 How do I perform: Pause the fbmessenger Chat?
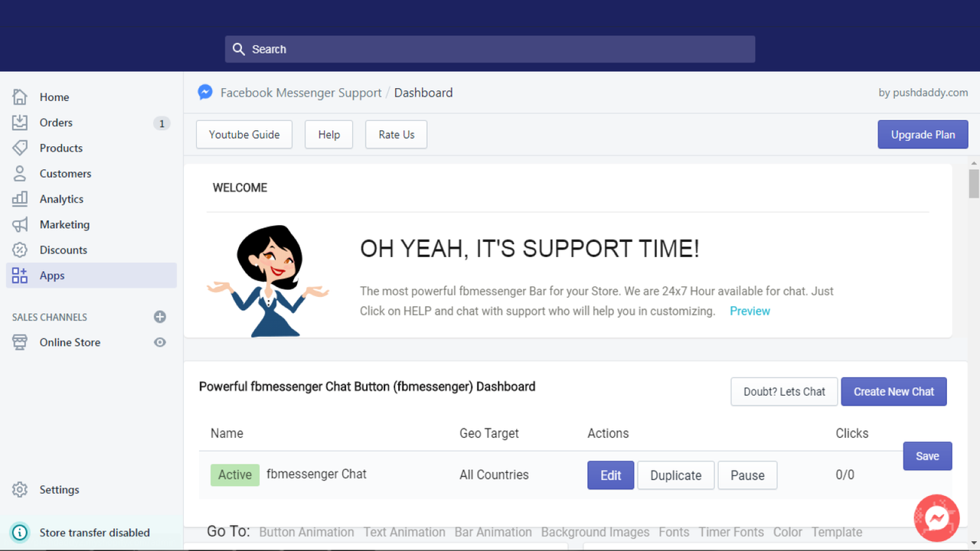pos(747,475)
